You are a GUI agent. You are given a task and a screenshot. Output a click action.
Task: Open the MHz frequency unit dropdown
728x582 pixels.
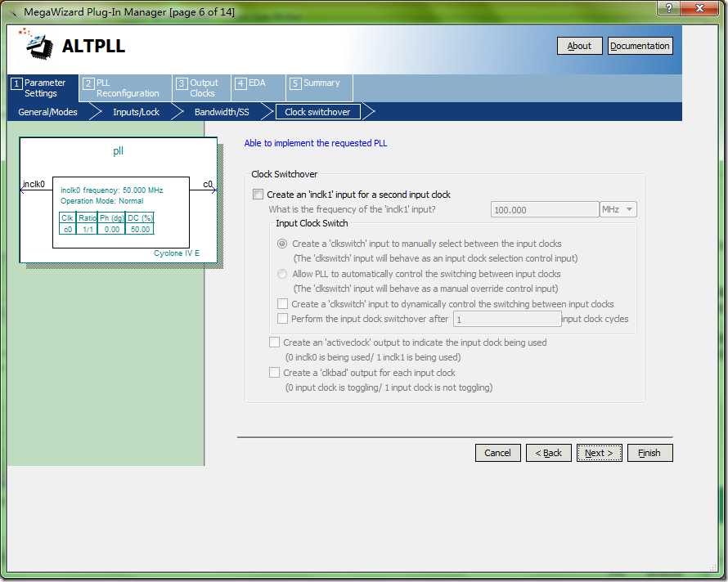[618, 209]
